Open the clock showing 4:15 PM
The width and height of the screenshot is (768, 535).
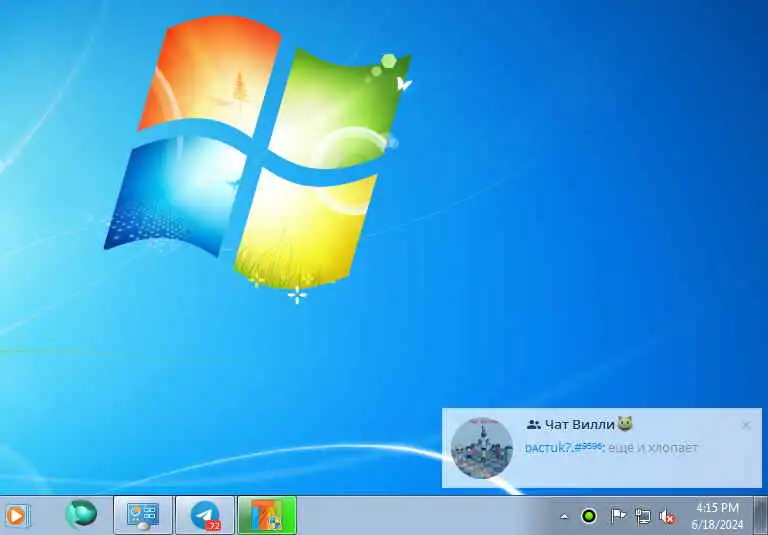click(x=717, y=507)
